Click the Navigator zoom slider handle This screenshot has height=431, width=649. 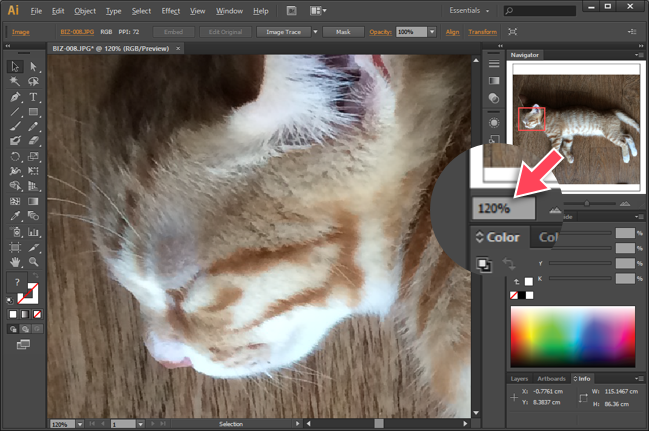coord(587,203)
